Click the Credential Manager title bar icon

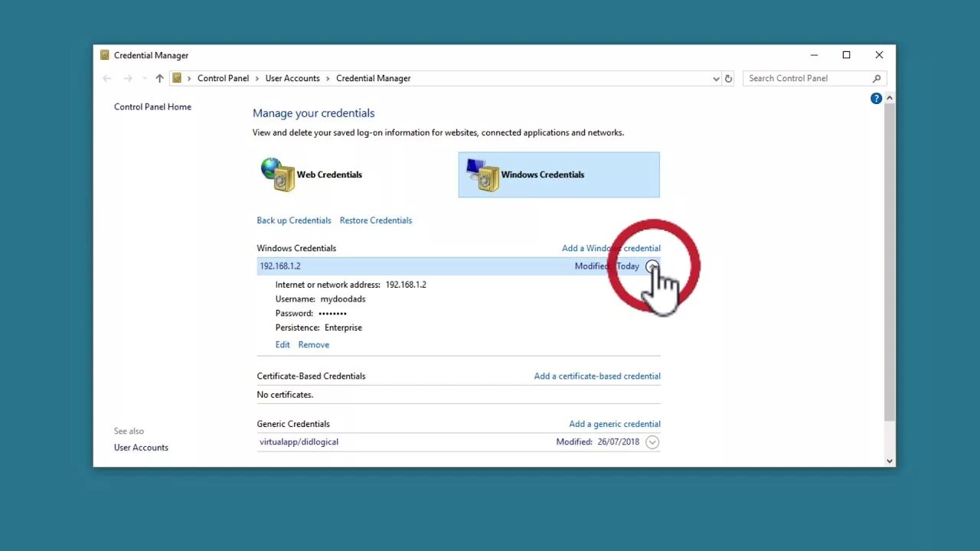click(105, 55)
